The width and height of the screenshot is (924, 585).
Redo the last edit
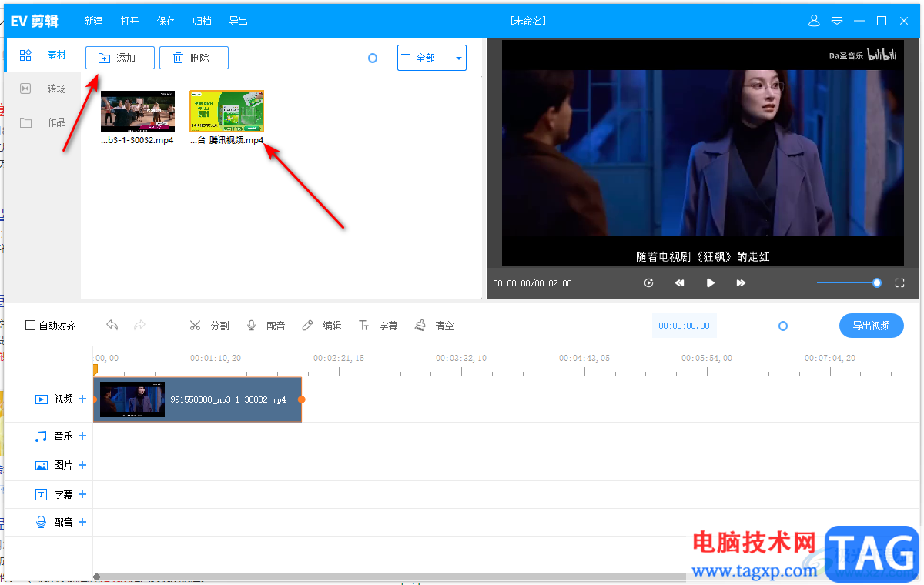coord(139,326)
